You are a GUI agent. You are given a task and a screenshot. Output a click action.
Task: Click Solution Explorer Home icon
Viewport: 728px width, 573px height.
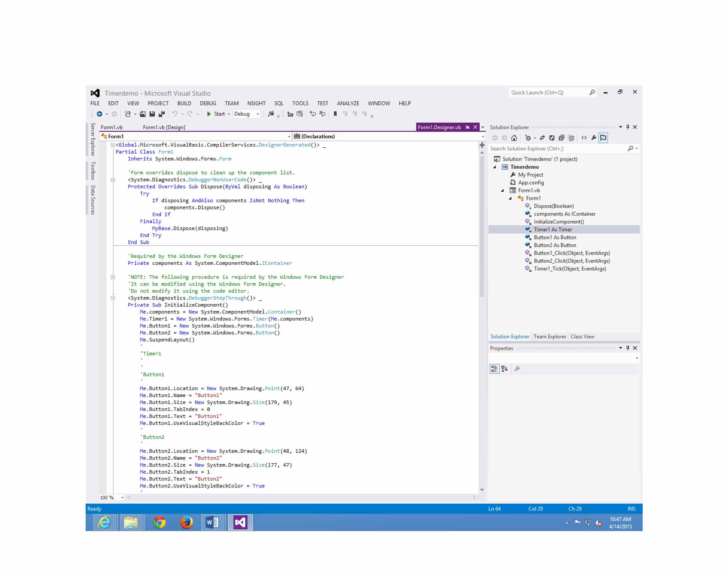coord(514,138)
